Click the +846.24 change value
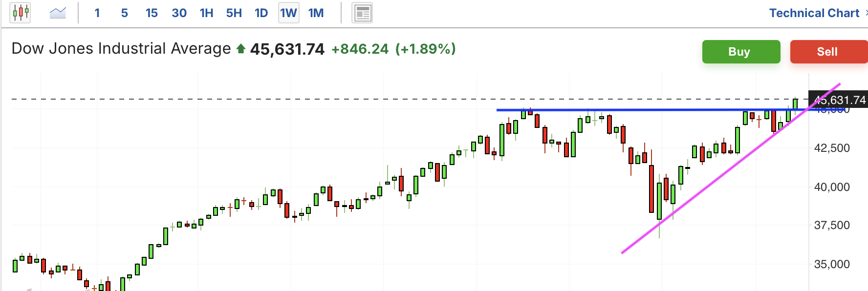The height and width of the screenshot is (291, 868). pyautogui.click(x=360, y=49)
